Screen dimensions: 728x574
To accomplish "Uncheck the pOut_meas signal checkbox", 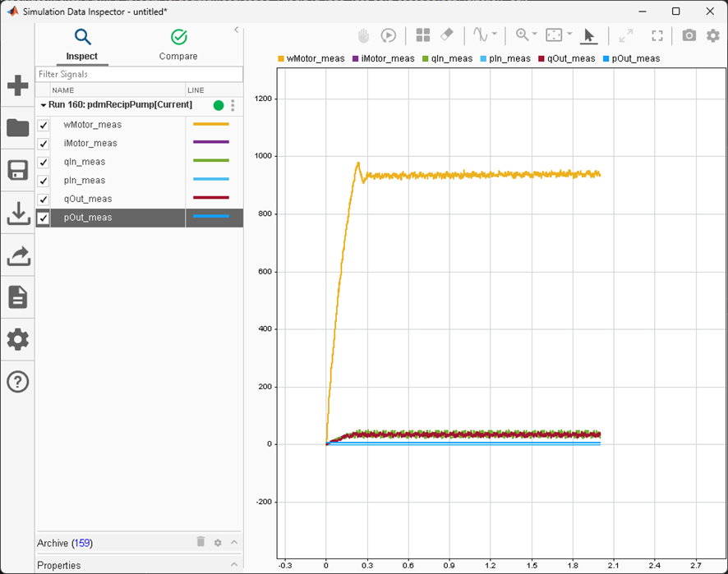I will click(x=44, y=218).
